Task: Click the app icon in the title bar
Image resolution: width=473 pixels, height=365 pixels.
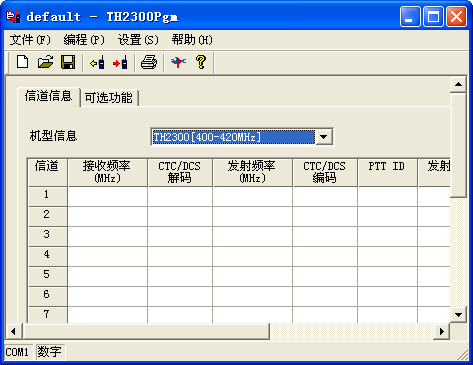Action: [14, 16]
